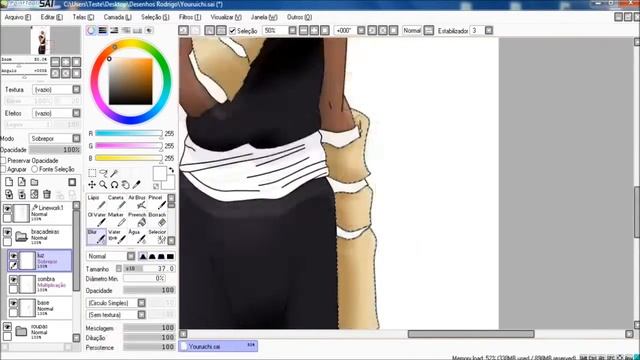Show the color wheel panel
This screenshot has height=360, width=640.
[x=91, y=31]
